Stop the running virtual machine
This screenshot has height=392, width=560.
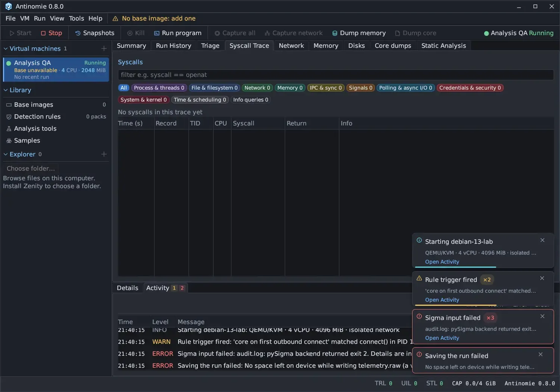coord(52,33)
